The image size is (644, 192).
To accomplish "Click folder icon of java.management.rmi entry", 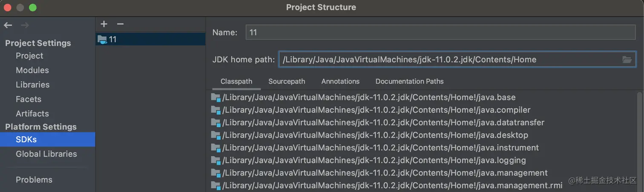I will (x=216, y=186).
